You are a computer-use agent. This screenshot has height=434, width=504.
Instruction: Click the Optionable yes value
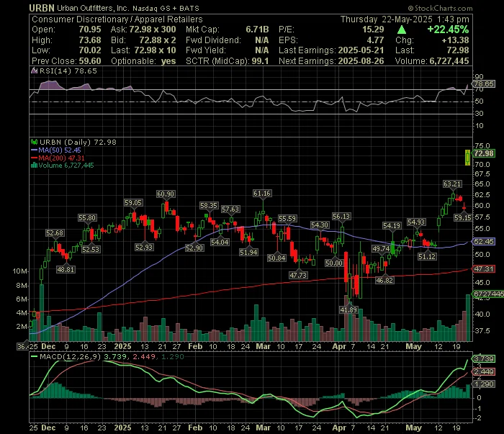(168, 61)
